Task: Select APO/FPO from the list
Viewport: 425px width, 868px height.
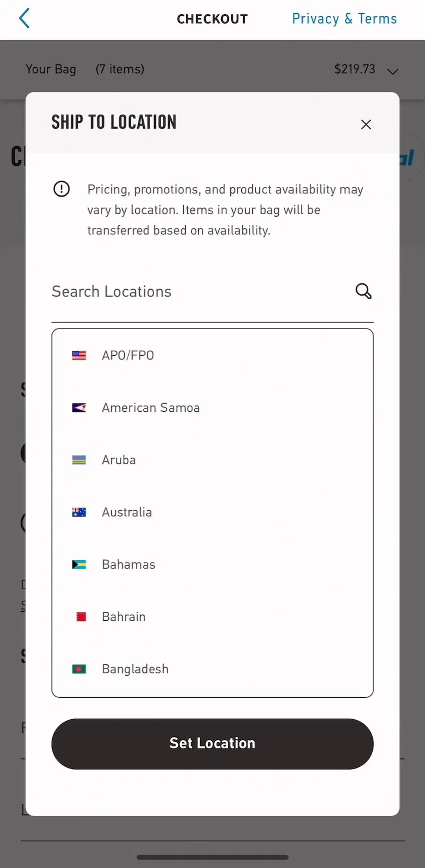Action: click(x=213, y=355)
